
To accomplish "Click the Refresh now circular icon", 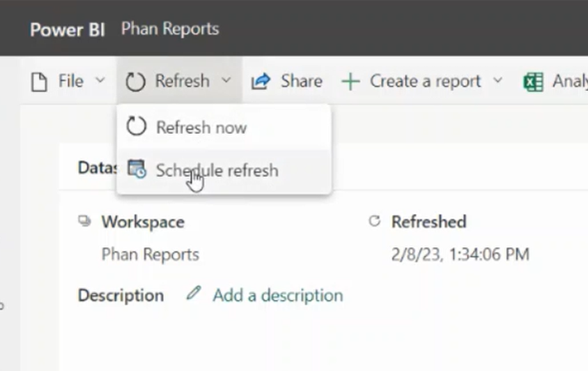I will tap(136, 126).
